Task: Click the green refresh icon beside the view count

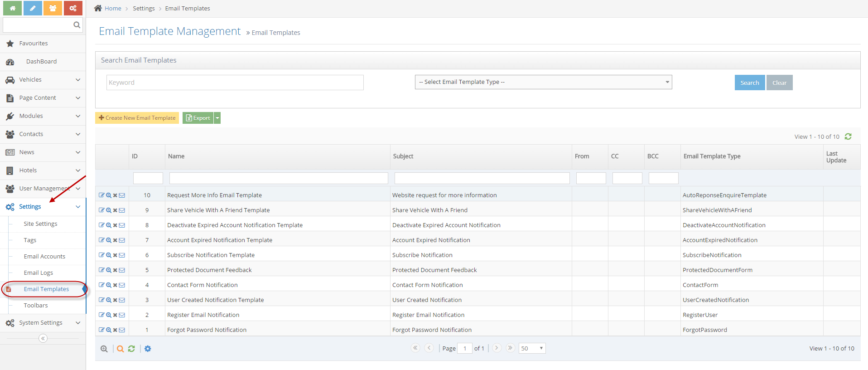Action: click(x=848, y=136)
